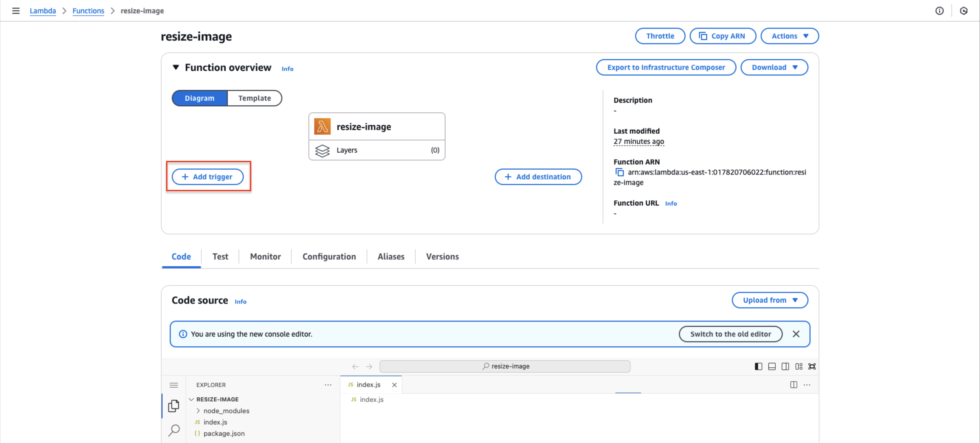This screenshot has width=980, height=443.
Task: Open editor menu hamburger icon
Action: tap(174, 385)
